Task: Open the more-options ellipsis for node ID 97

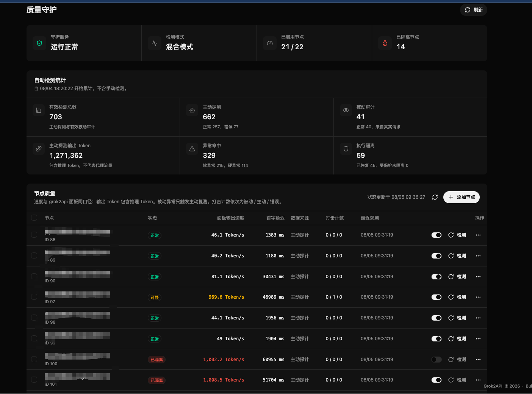Action: coord(478,297)
